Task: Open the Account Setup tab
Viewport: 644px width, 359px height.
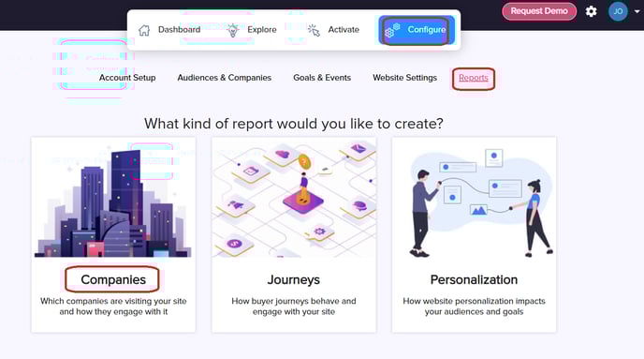Action: (x=127, y=78)
